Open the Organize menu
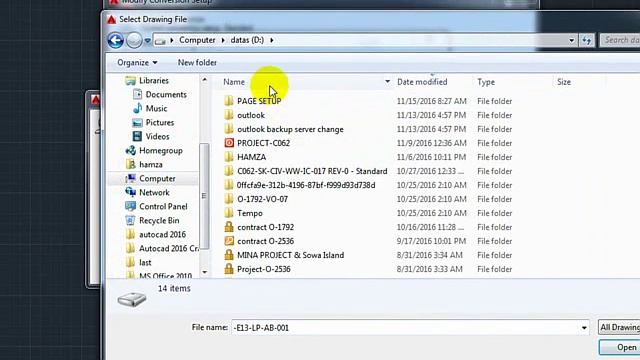 (137, 62)
